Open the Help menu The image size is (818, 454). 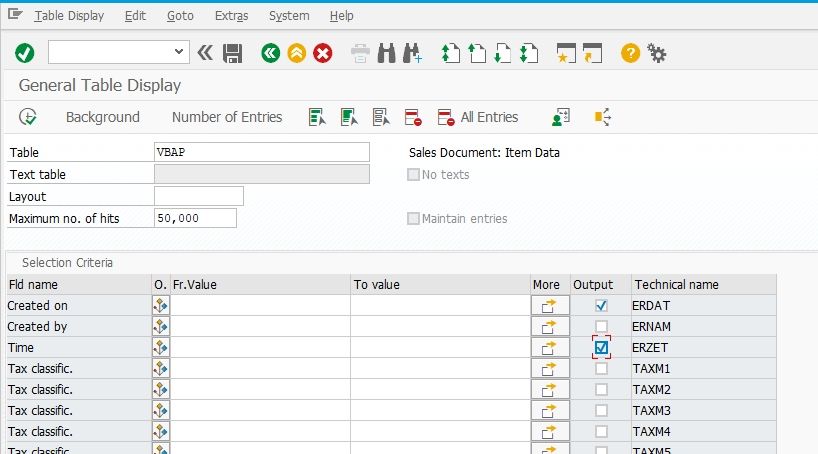click(x=342, y=16)
